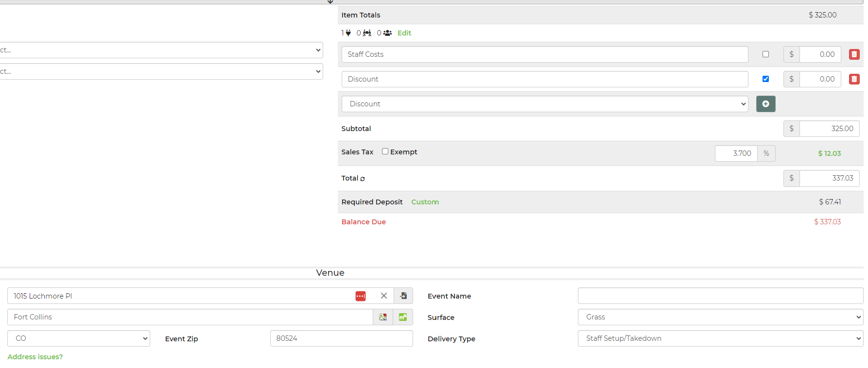This screenshot has height=368, width=868.
Task: Click the Custom required deposit link
Action: pos(425,202)
